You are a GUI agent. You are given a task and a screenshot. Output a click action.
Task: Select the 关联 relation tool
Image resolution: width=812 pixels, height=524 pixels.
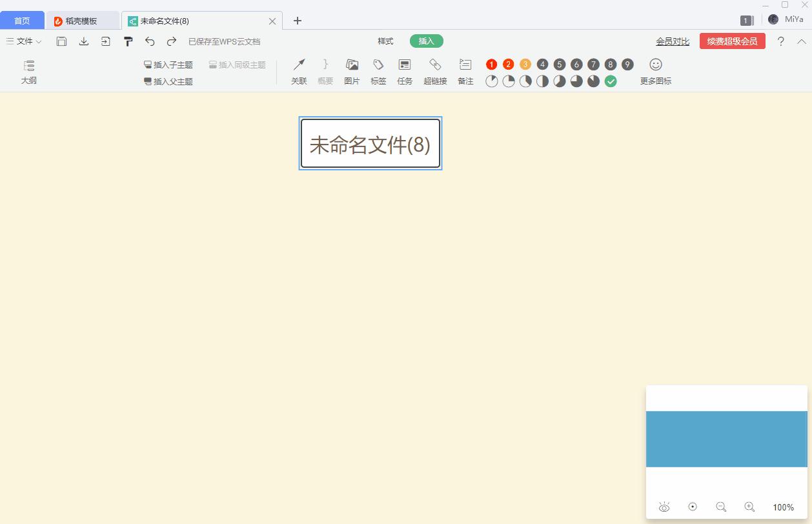[299, 70]
